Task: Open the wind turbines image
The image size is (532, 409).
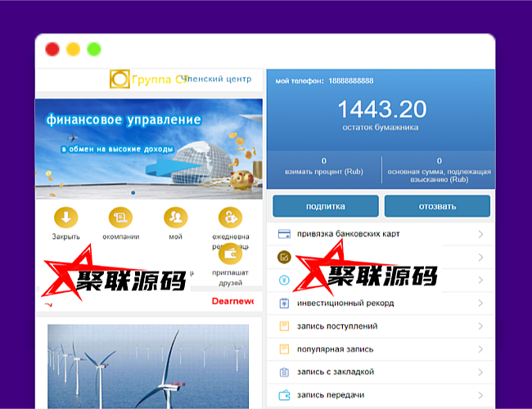Action: coord(148,365)
